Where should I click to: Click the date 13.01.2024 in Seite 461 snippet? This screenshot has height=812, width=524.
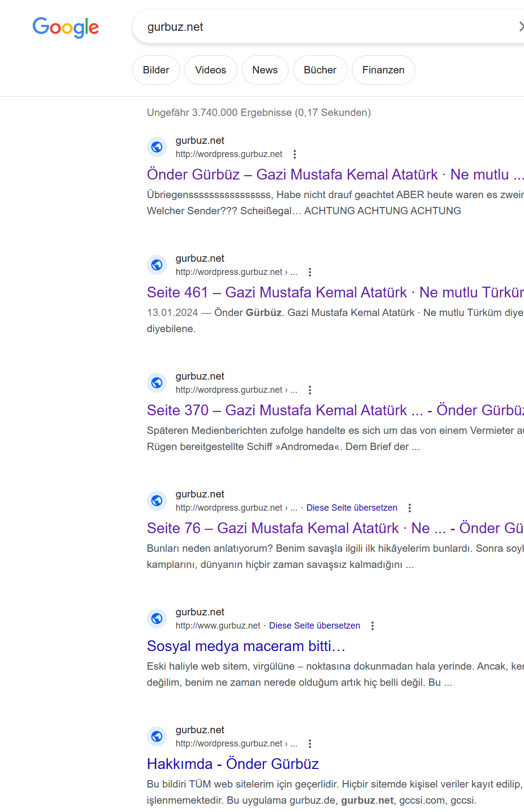tap(172, 313)
